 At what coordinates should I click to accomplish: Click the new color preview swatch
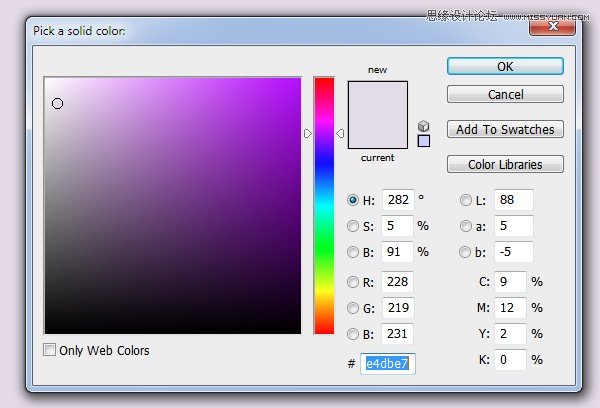[x=378, y=98]
